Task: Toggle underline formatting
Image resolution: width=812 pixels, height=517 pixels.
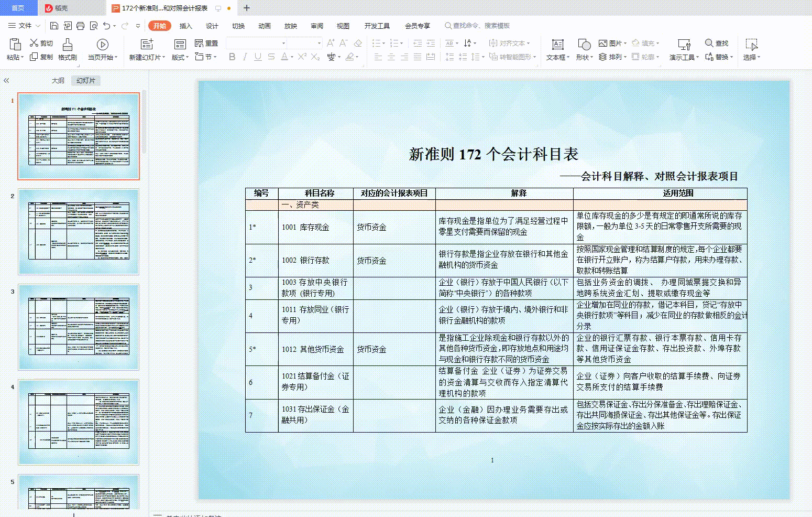Action: tap(257, 58)
